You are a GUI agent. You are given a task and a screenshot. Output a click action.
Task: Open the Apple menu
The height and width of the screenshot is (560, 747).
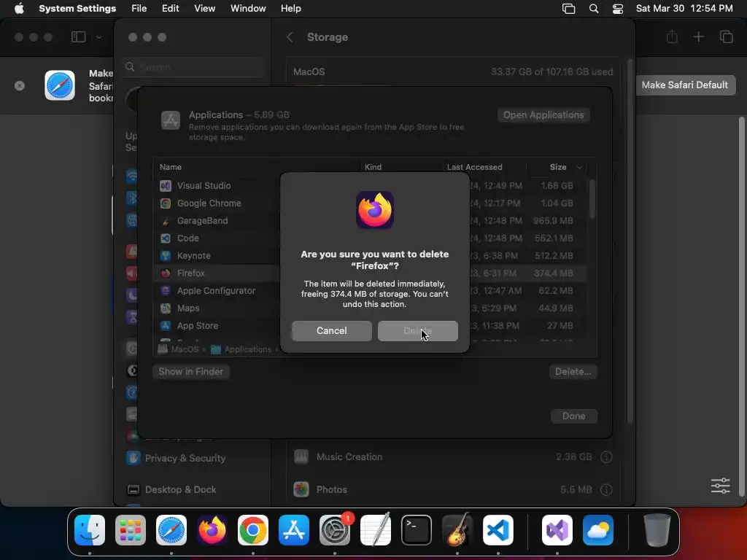click(19, 9)
